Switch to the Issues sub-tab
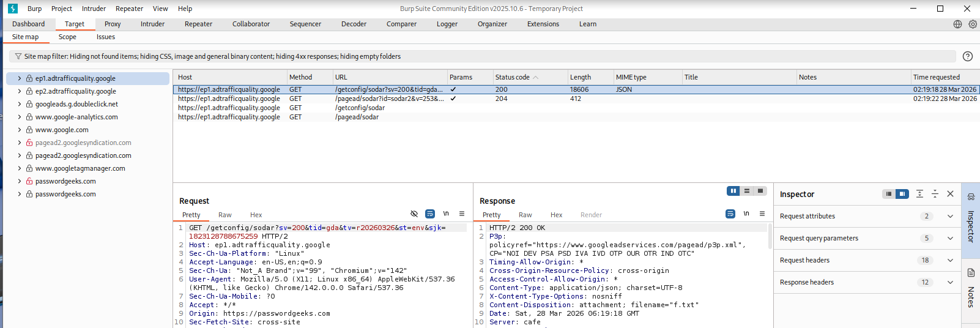This screenshot has height=328, width=980. click(x=106, y=37)
